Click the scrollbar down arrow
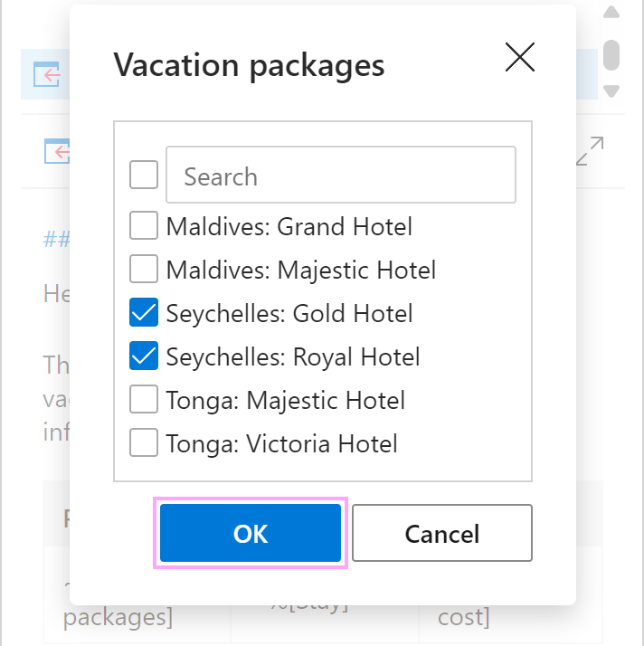644x646 pixels. click(x=611, y=91)
